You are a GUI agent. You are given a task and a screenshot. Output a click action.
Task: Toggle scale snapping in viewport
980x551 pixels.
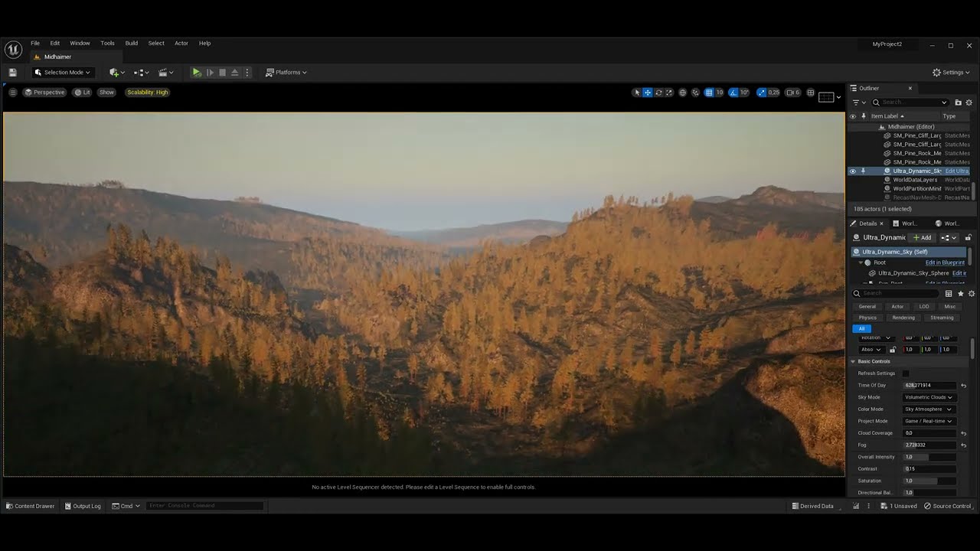click(x=761, y=93)
